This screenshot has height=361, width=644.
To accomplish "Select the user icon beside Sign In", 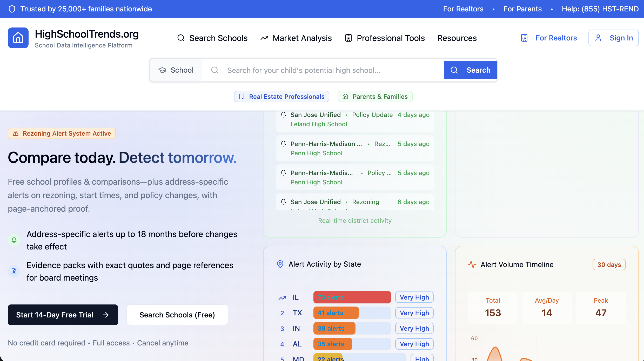I will pyautogui.click(x=599, y=38).
